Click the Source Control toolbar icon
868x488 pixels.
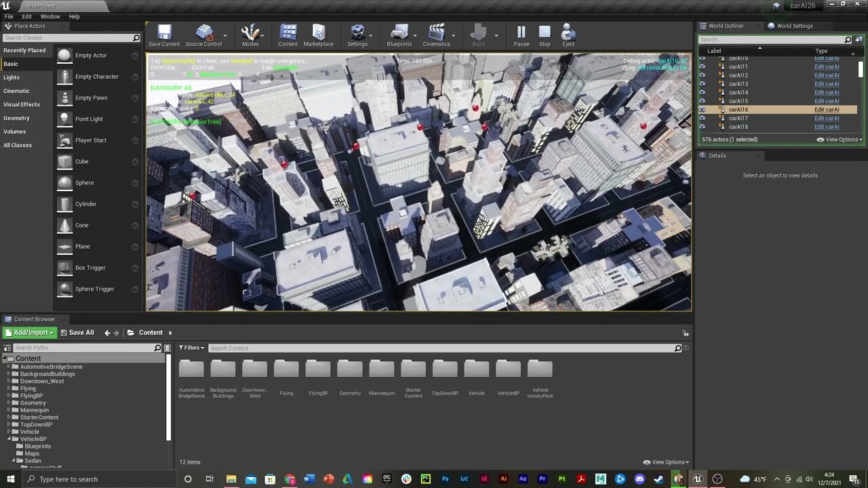coord(205,35)
